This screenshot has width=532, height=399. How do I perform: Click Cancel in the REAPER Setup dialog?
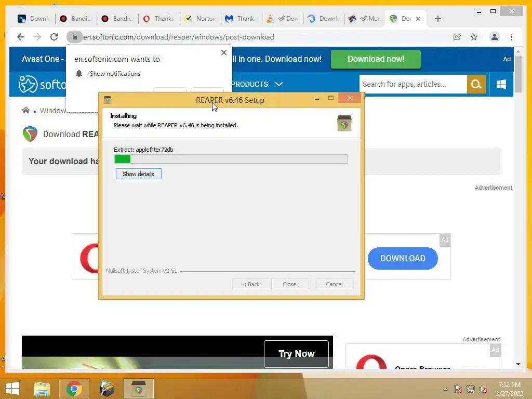[334, 284]
